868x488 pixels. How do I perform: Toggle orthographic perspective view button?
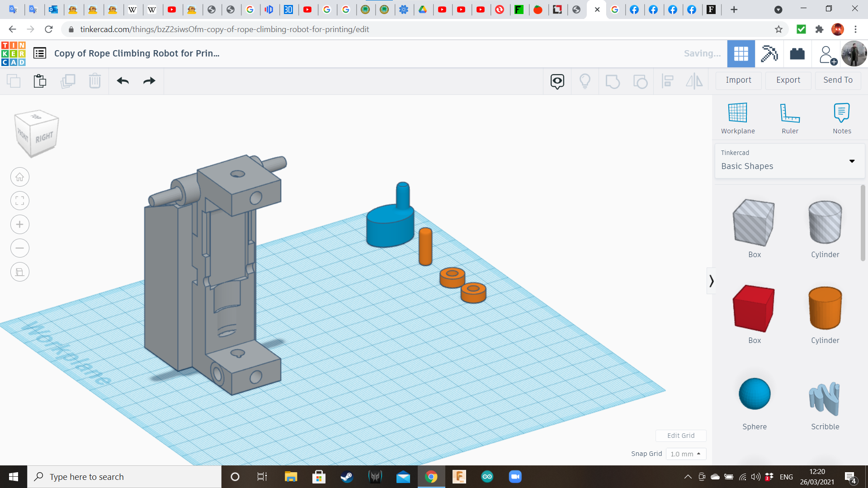(x=20, y=272)
